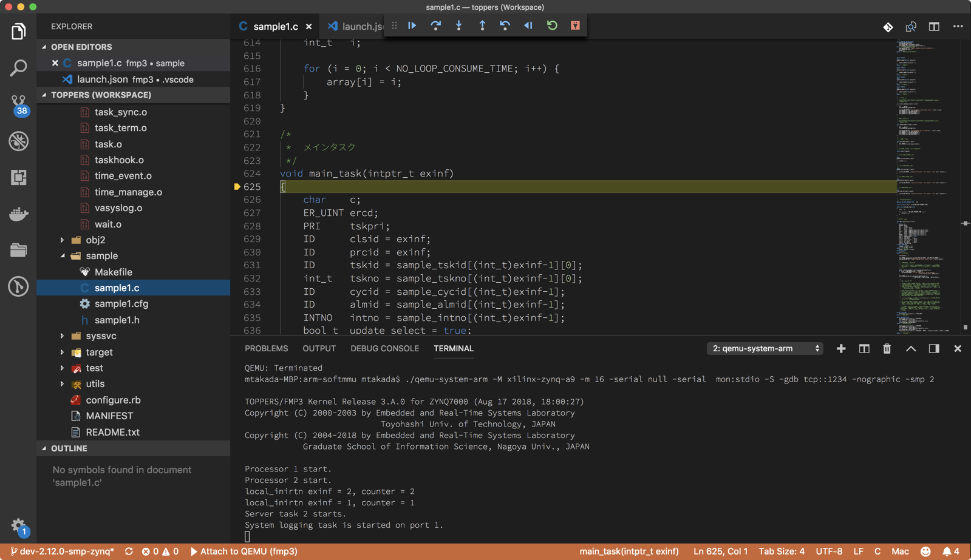Expand the syssvc folder
The image size is (971, 560).
click(x=101, y=336)
